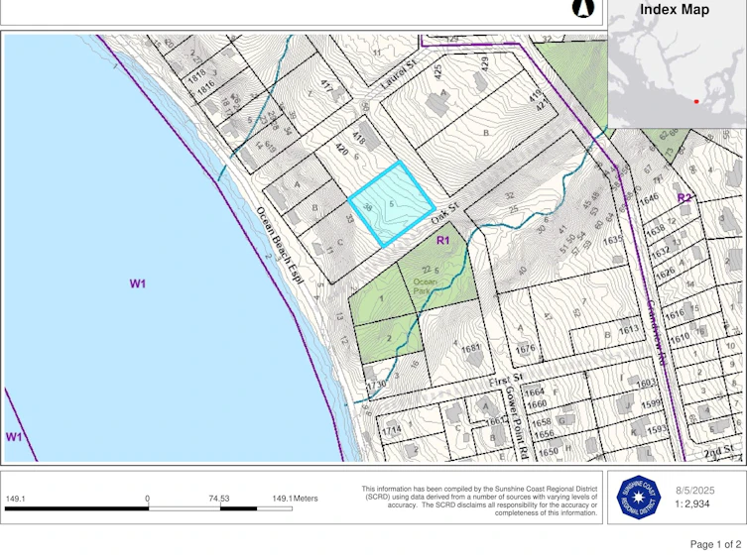Click the address label "1593"
The width and height of the screenshot is (747, 560).
tap(657, 429)
